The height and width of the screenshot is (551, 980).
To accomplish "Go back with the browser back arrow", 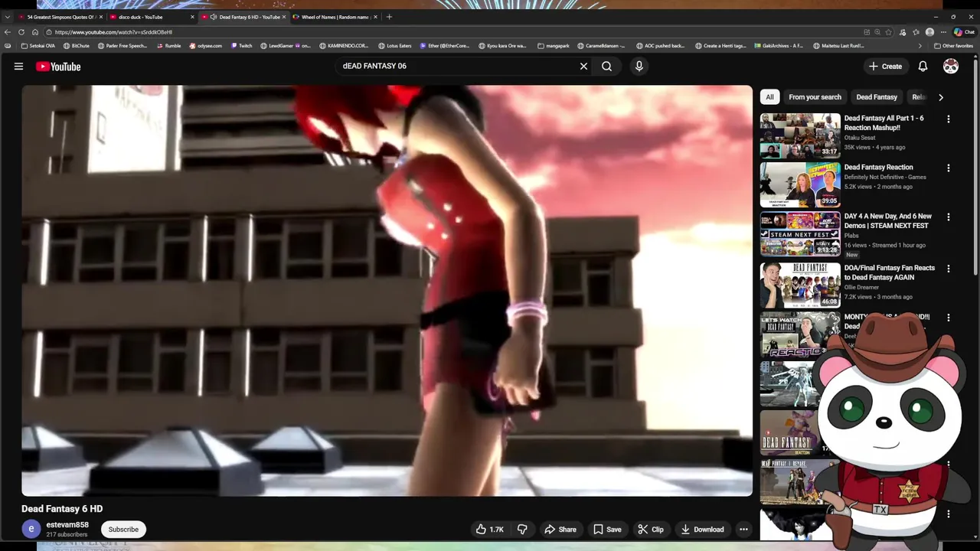I will 8,32.
